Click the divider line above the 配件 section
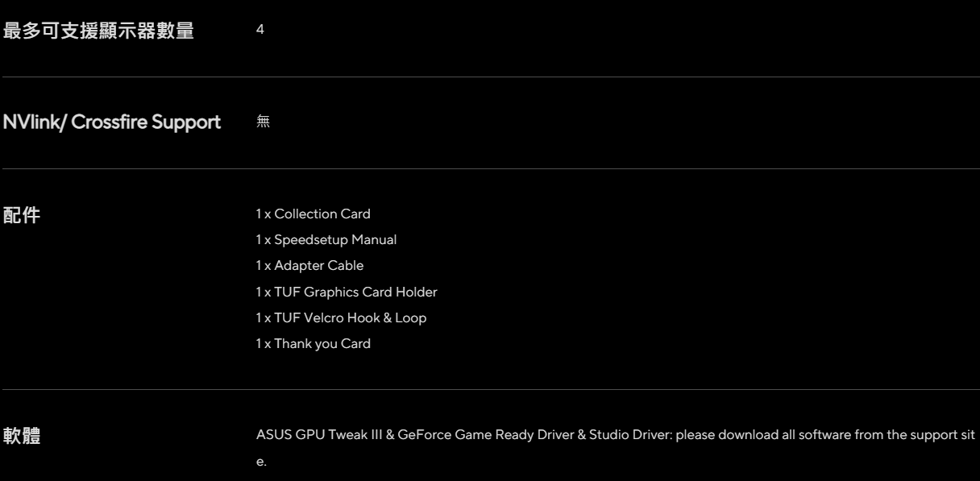 click(490, 169)
